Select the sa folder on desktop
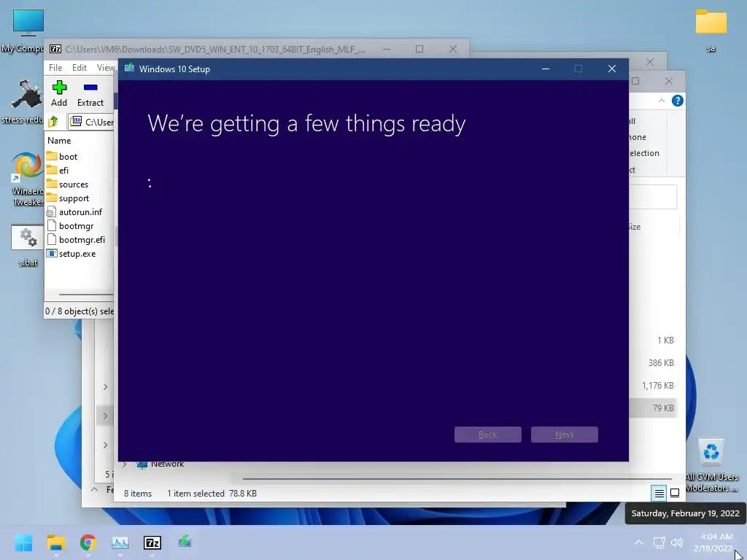The width and height of the screenshot is (747, 560). click(x=711, y=29)
